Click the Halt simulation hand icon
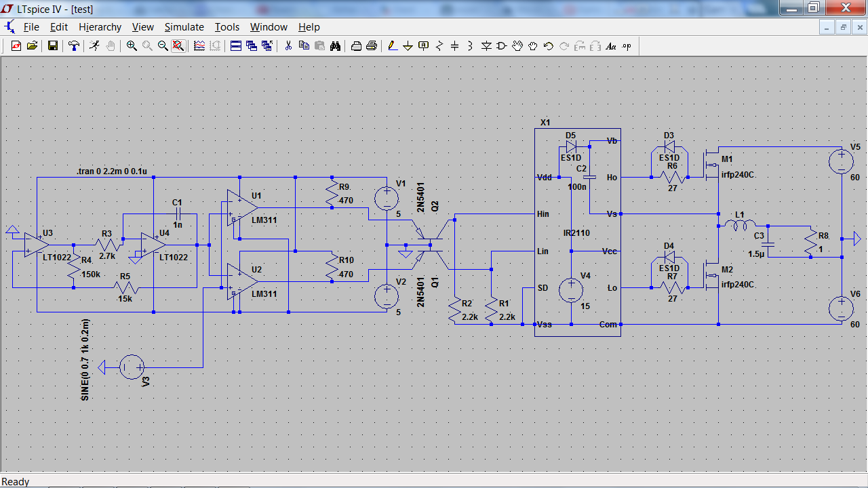Screen dimensions: 868x488 [x=110, y=46]
